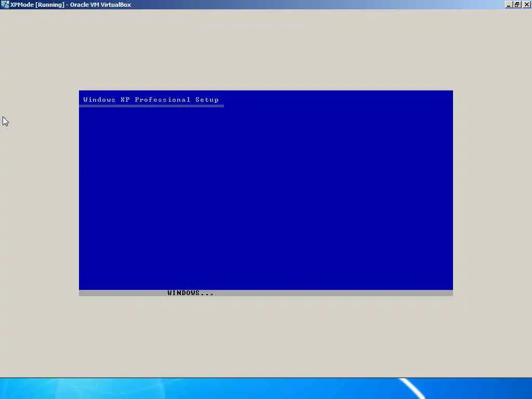Click the 'WINDOWS...' status bar text
This screenshot has height=399, width=532.
point(190,293)
